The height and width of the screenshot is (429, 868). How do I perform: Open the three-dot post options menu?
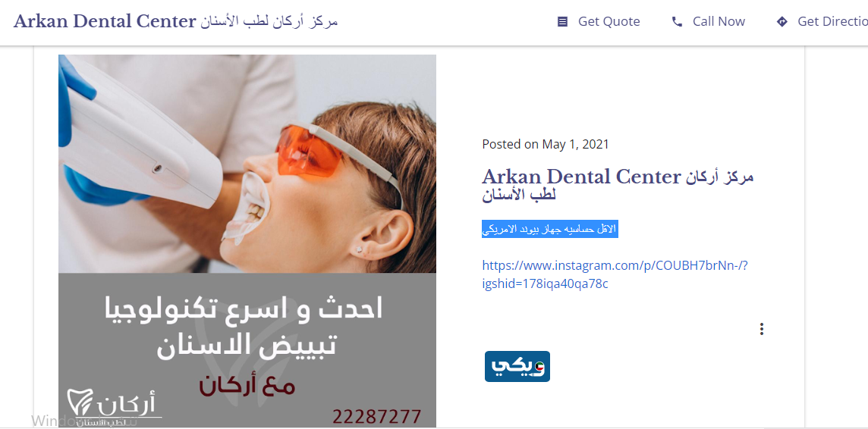tap(762, 329)
